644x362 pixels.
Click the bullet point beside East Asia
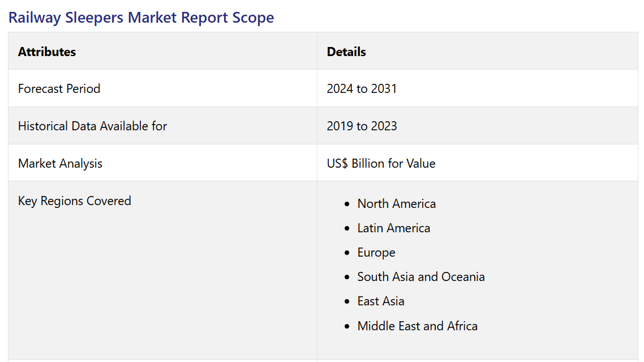tap(347, 301)
